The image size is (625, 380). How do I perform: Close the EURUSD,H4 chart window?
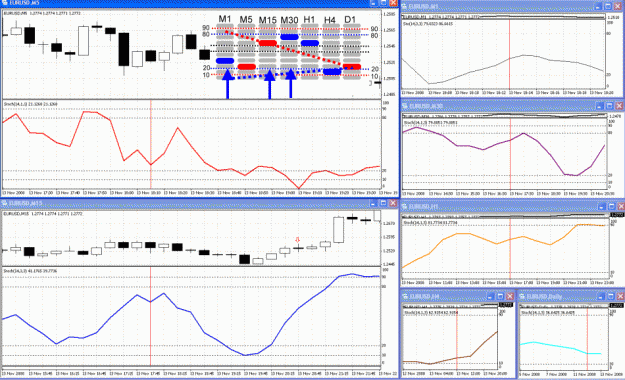[x=510, y=296]
